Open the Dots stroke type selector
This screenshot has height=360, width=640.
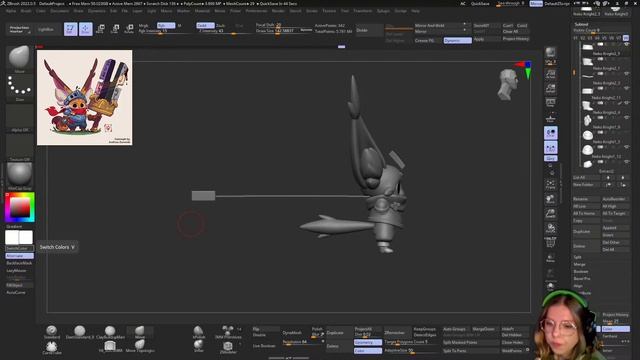[19, 88]
